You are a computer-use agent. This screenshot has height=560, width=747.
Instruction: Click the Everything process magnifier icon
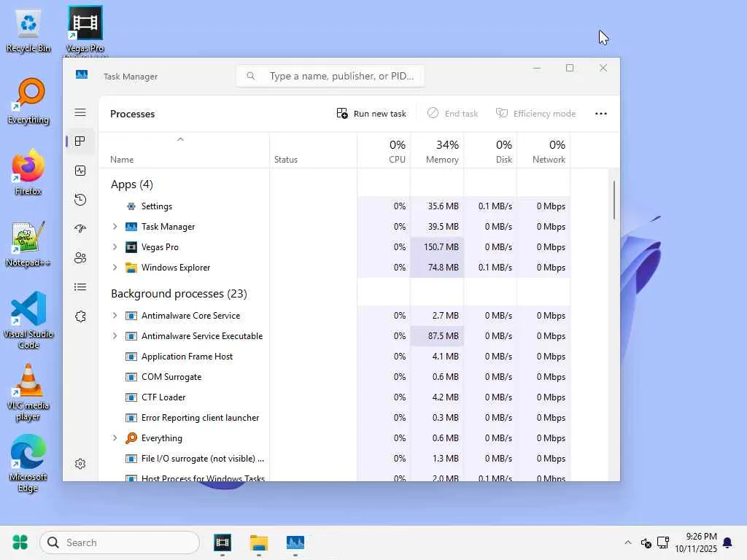(131, 438)
